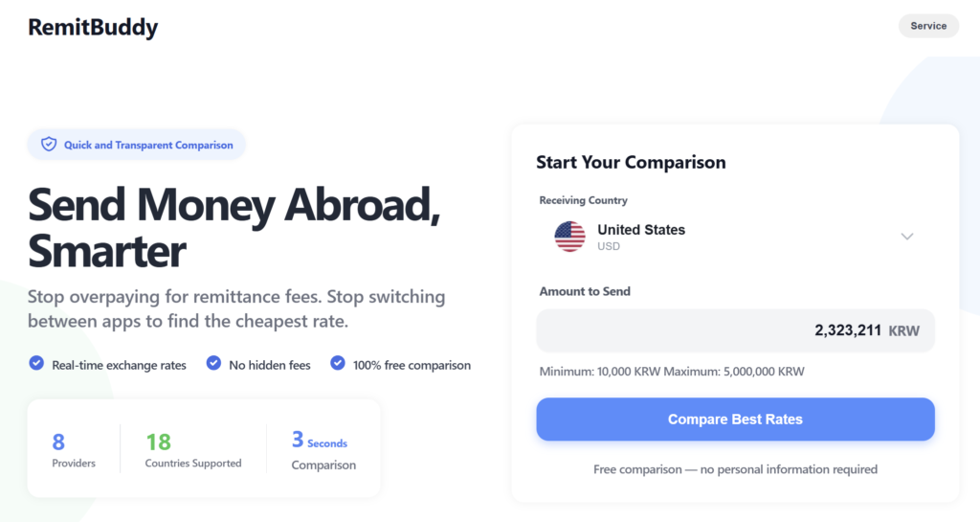This screenshot has height=522, width=980.
Task: Click the Start Your Comparison heading
Action: tap(631, 162)
